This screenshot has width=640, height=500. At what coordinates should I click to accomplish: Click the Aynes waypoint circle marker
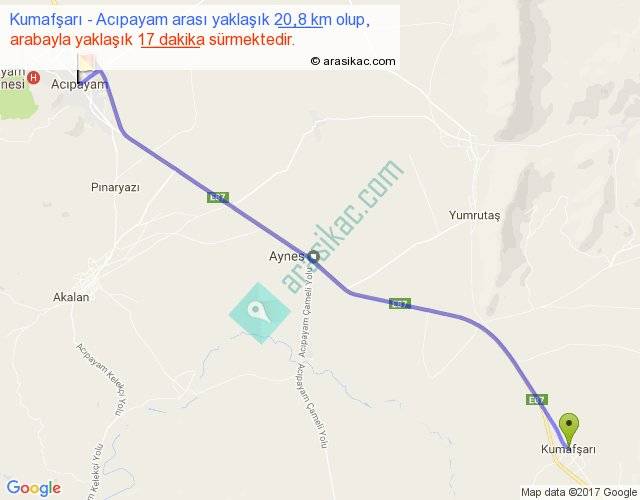coord(313,257)
